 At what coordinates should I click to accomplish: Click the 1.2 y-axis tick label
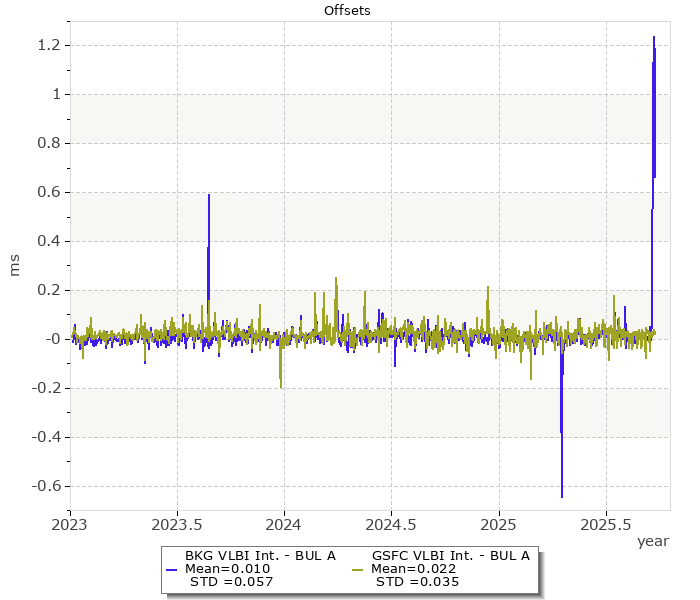point(50,45)
